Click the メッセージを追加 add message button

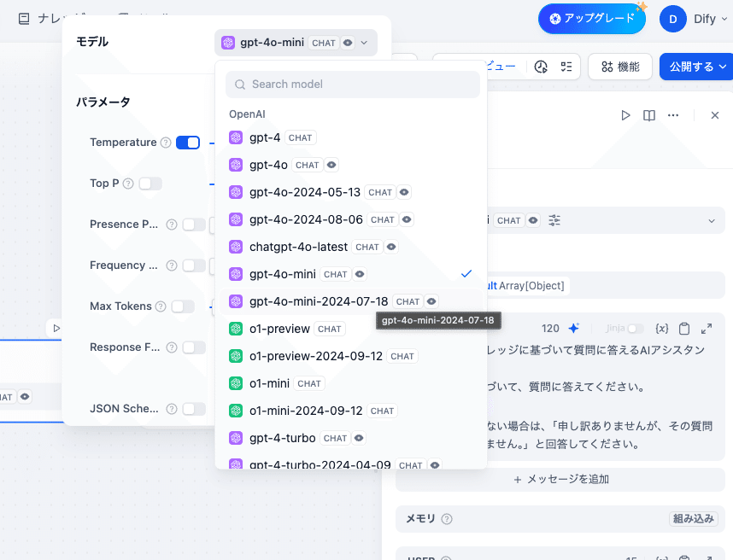coord(560,480)
